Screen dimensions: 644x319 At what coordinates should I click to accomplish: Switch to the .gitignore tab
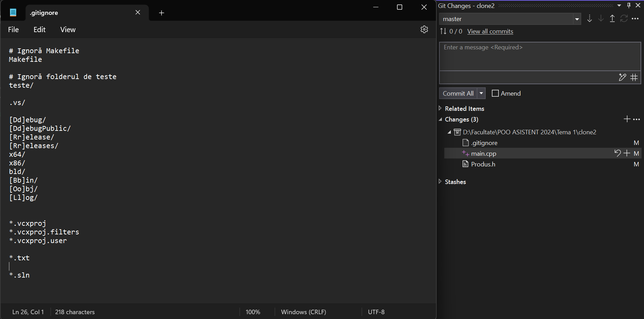point(44,13)
